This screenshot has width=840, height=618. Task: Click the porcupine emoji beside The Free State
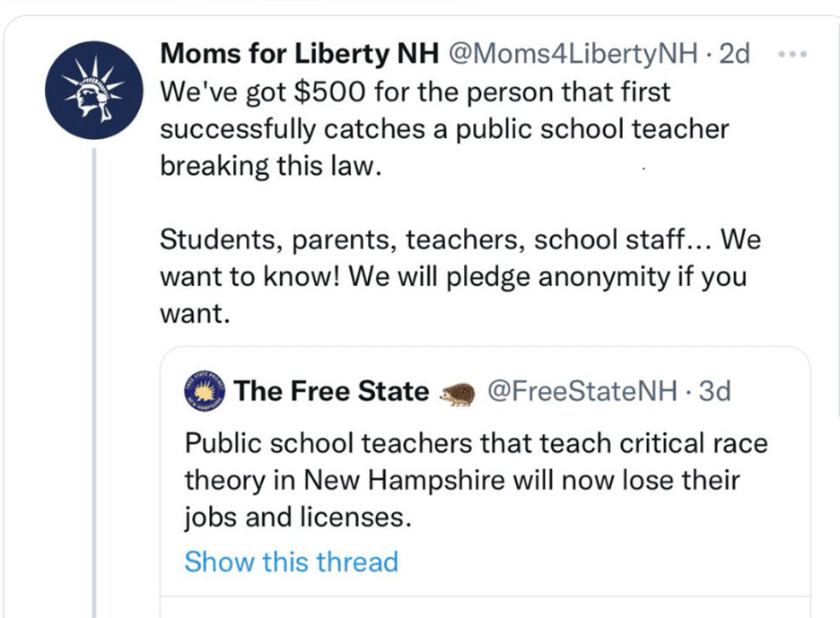point(458,393)
